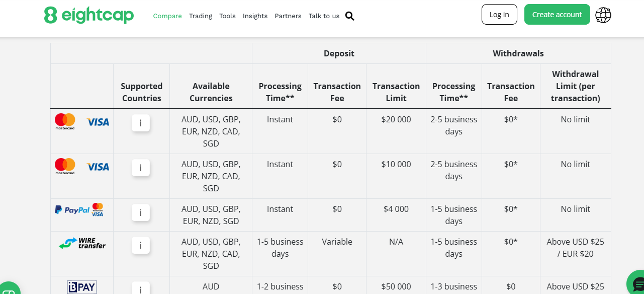Click the Deposit column group header
The width and height of the screenshot is (644, 294).
(x=339, y=53)
